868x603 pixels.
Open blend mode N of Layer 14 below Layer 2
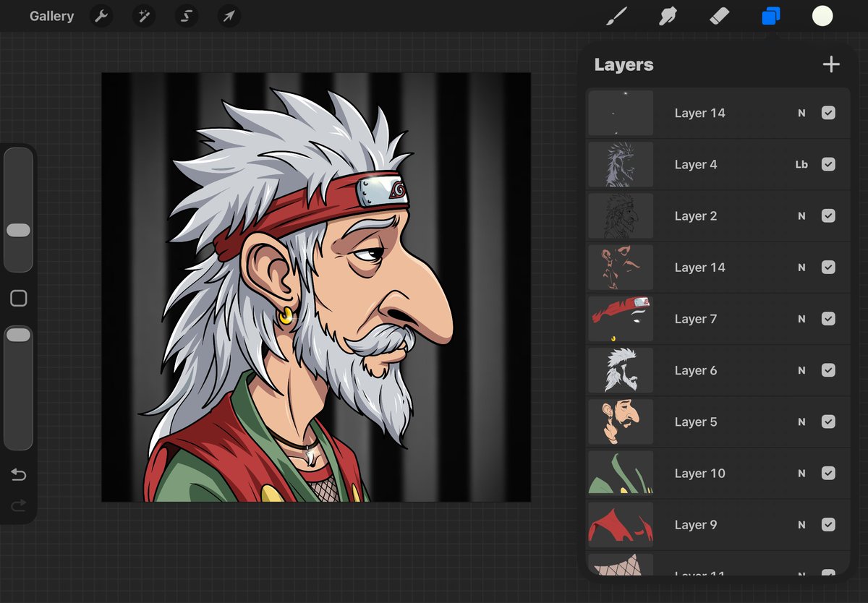tap(801, 267)
